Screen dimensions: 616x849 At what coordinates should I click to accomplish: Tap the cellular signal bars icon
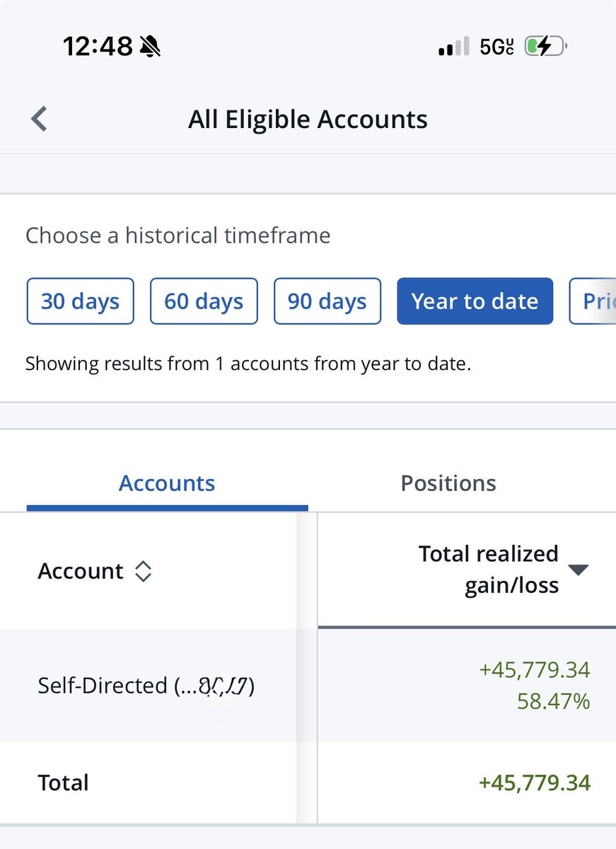(454, 47)
